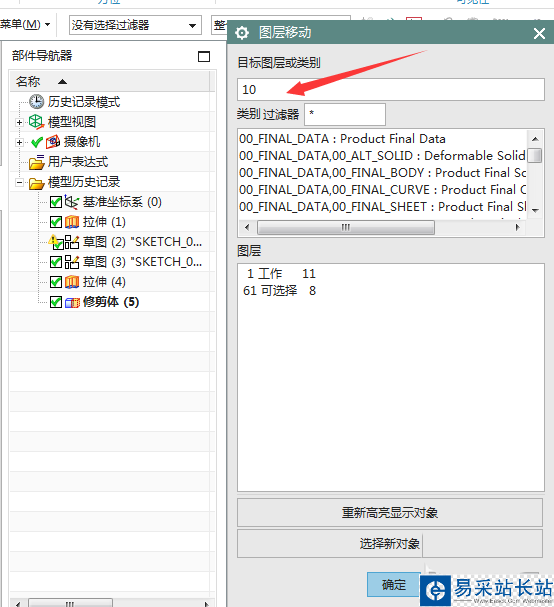554x607 pixels.
Task: Click category list scroll up arrow
Action: (x=535, y=139)
